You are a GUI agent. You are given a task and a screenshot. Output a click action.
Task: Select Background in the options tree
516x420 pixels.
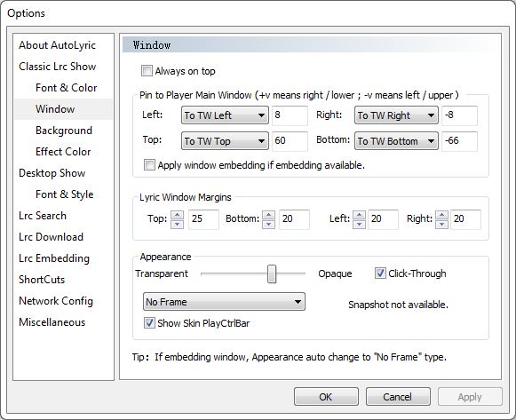[x=64, y=131]
